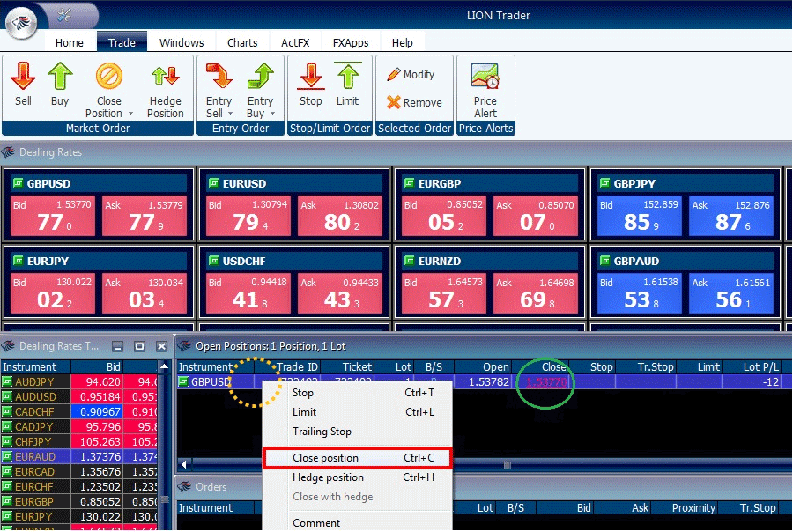The image size is (793, 532).
Task: Click the rates table scroll up arrow
Action: point(164,366)
